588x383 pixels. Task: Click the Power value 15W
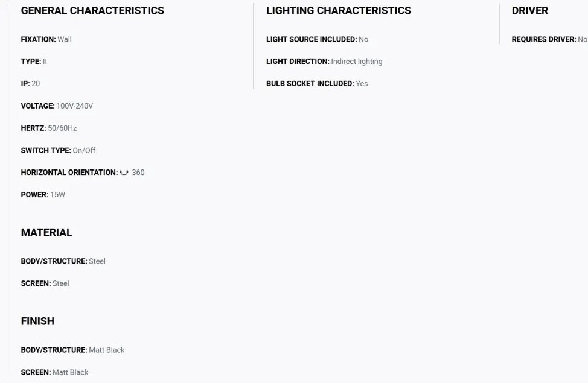coord(58,194)
